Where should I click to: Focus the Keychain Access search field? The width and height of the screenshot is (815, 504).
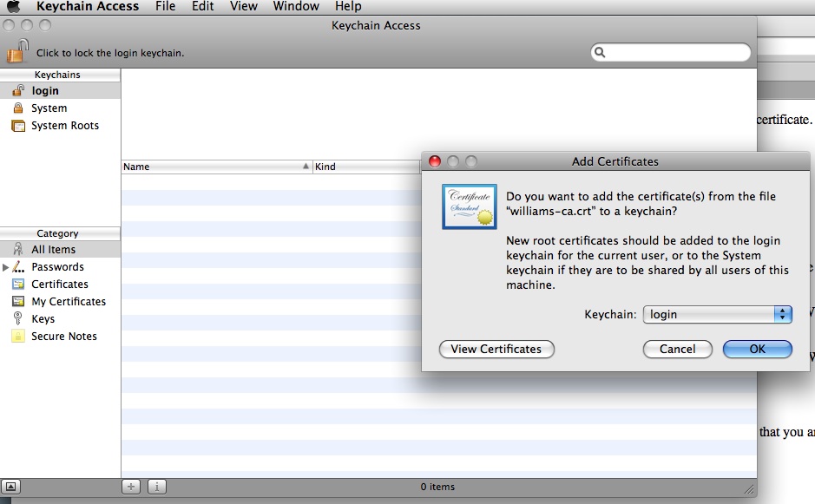671,52
